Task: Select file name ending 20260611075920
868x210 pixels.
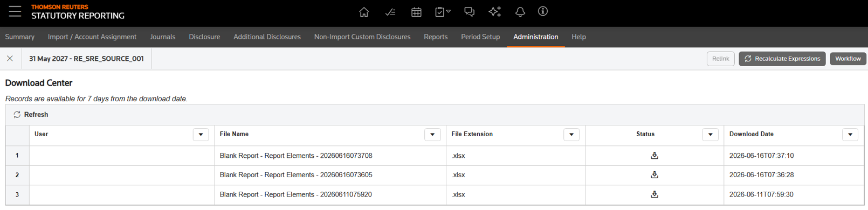Action: pos(296,194)
